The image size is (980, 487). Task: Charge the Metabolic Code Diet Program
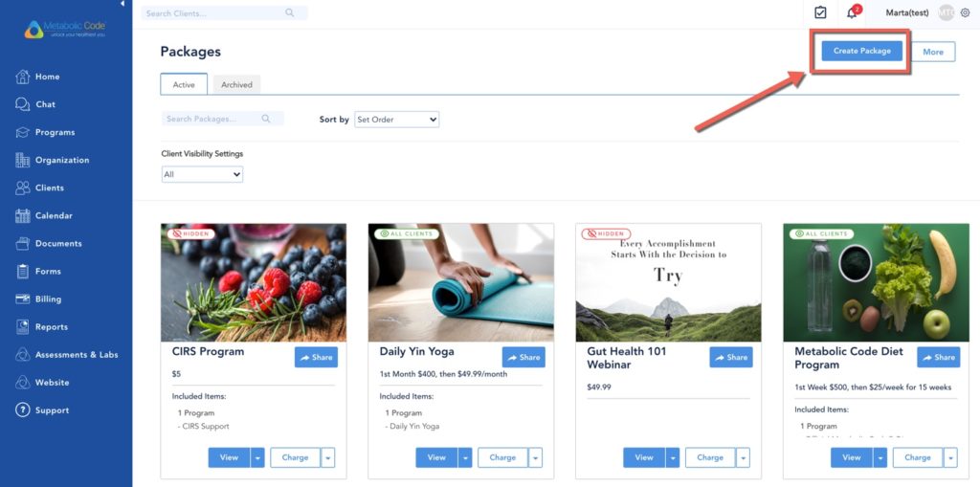click(x=918, y=457)
